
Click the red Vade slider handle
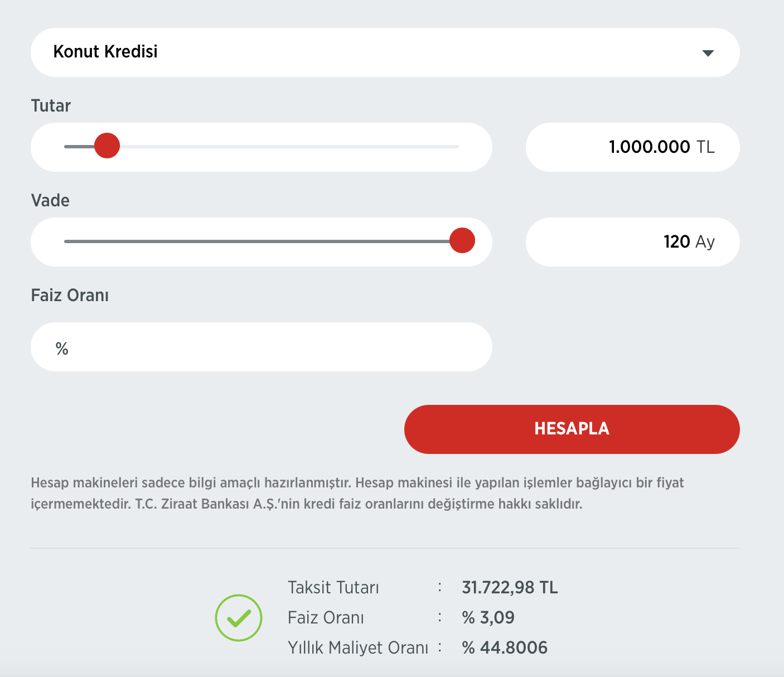(x=462, y=241)
